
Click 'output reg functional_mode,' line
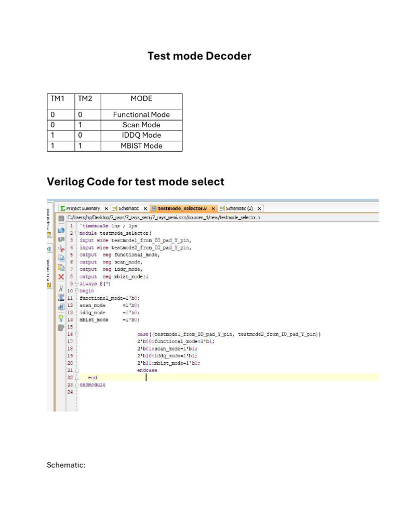(x=119, y=255)
